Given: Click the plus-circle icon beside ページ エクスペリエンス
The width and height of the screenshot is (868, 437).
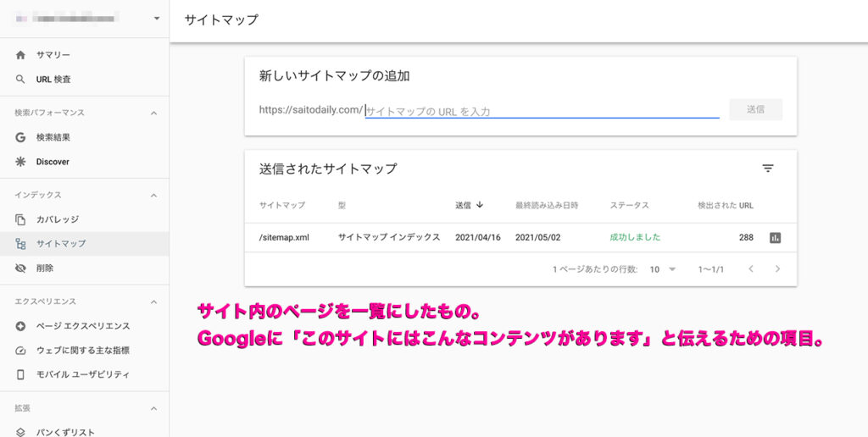Looking at the screenshot, I should [x=20, y=326].
